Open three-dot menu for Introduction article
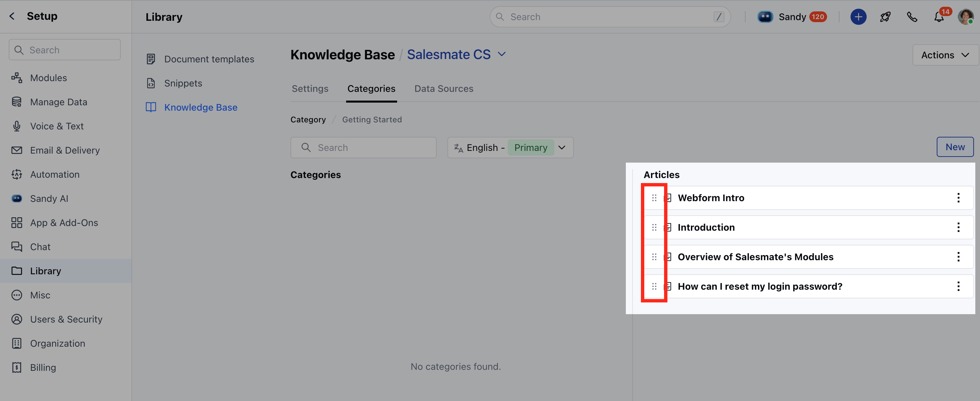Screen dimensions: 980x401 click(958, 227)
